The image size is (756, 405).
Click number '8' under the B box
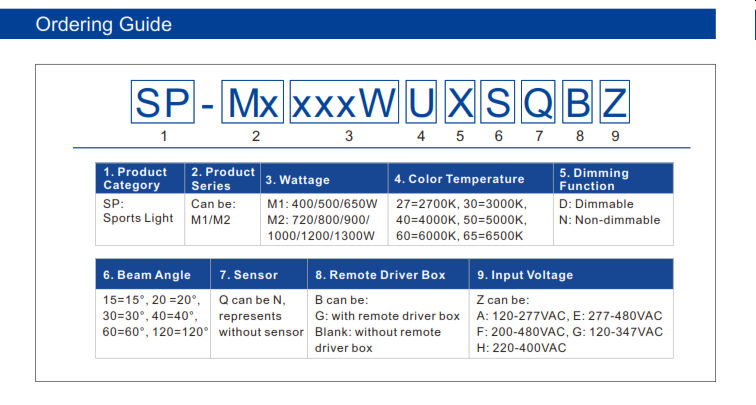tap(580, 136)
